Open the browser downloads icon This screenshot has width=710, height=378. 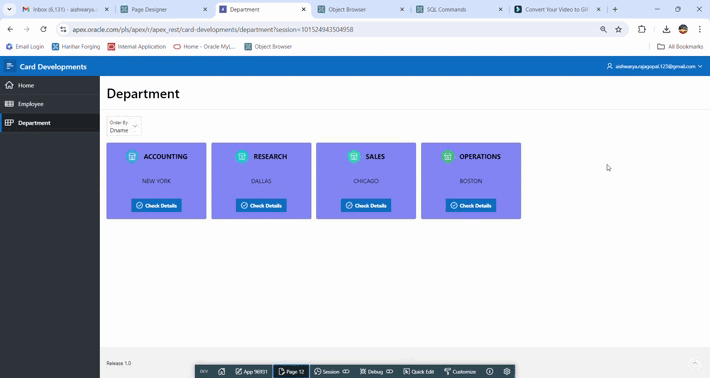pyautogui.click(x=666, y=29)
